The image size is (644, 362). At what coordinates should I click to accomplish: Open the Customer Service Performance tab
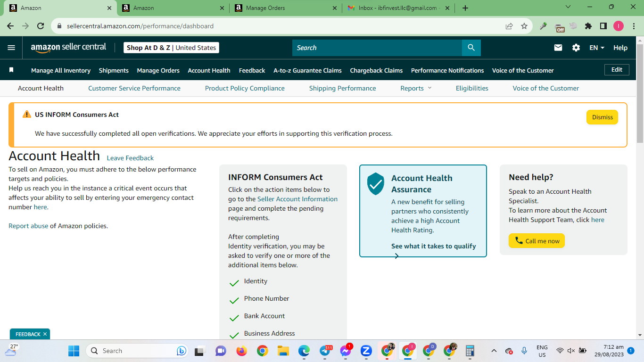pos(134,88)
